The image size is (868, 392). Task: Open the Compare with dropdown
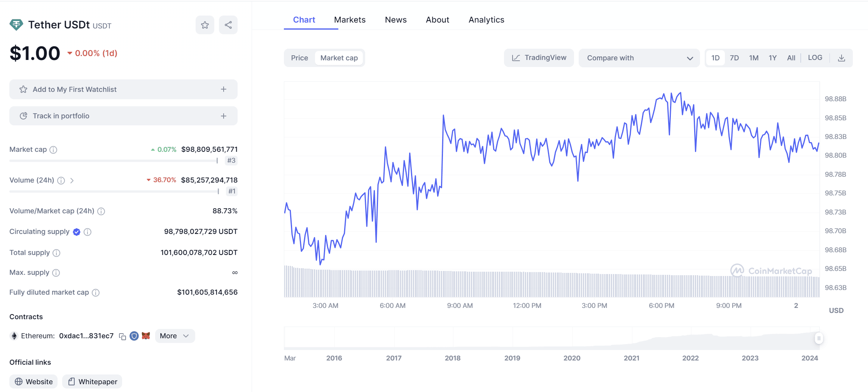tap(639, 58)
